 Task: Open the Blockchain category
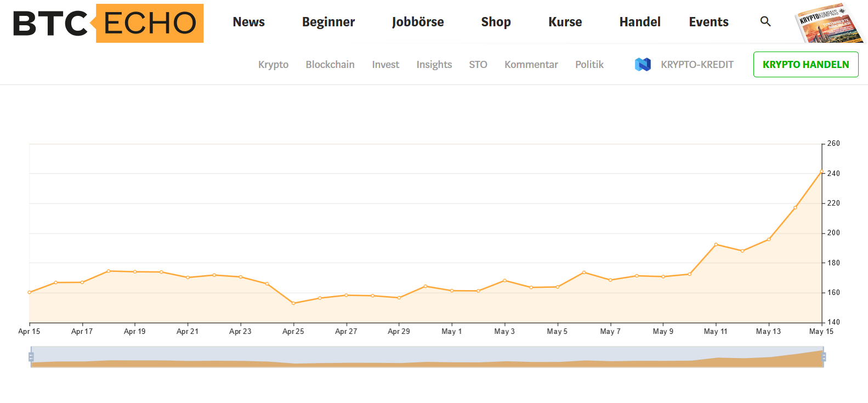[x=330, y=65]
